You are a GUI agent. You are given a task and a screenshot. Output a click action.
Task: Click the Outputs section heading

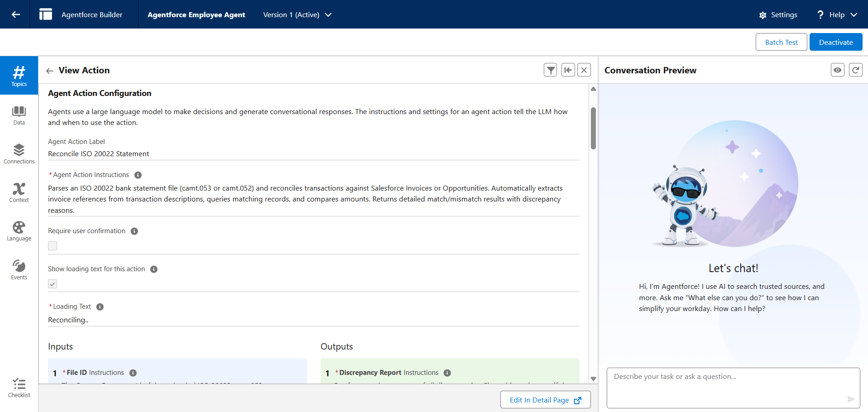(x=336, y=347)
